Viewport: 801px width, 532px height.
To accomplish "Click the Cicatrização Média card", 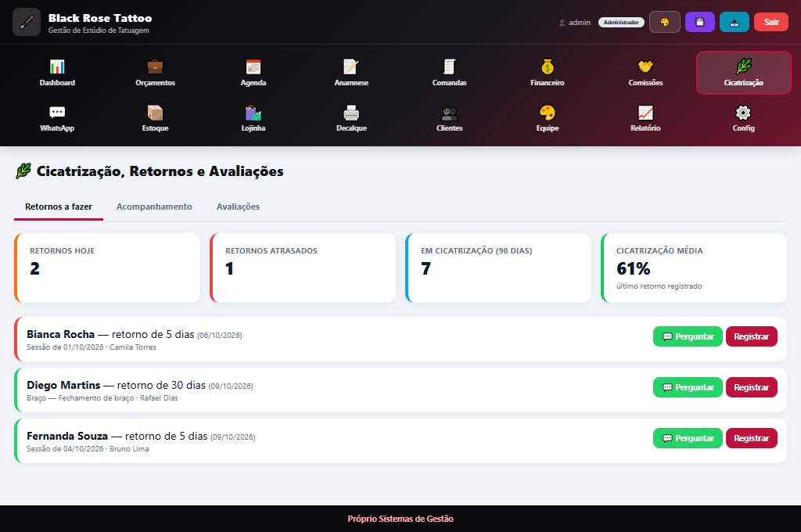I will (x=694, y=268).
